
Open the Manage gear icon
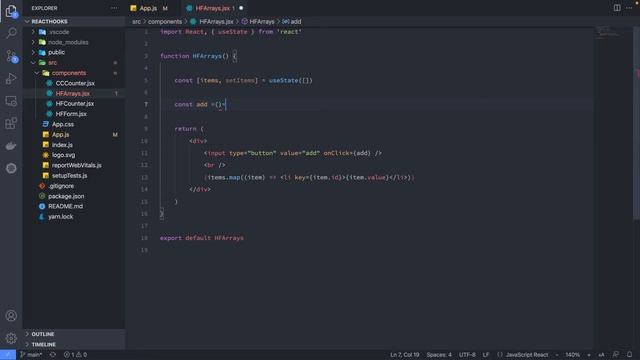[11, 338]
